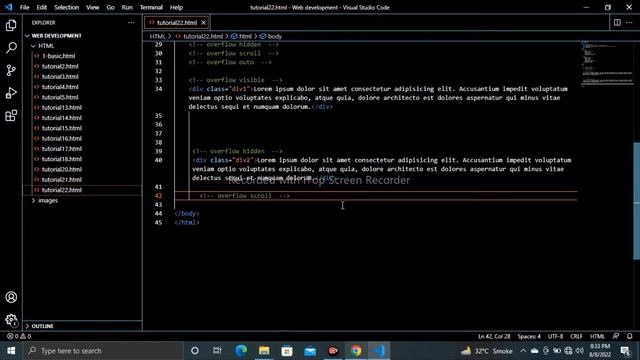
Task: Select tutorial22.html in explorer tree
Action: click(62, 190)
